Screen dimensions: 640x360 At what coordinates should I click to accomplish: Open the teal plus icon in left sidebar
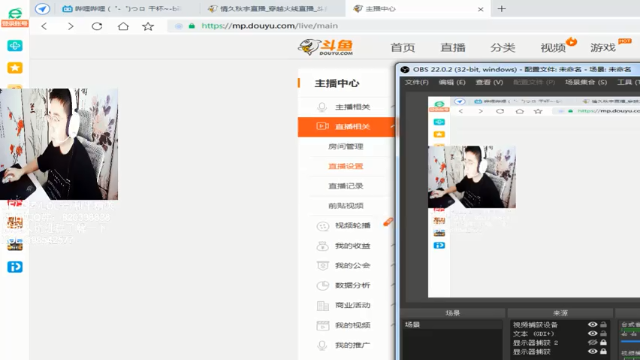coord(15,46)
